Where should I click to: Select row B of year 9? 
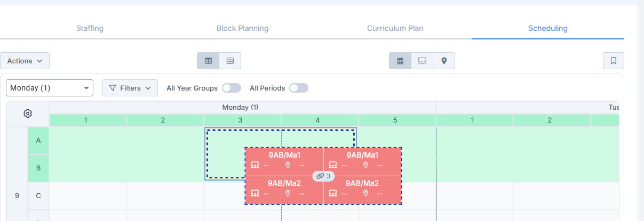point(38,168)
